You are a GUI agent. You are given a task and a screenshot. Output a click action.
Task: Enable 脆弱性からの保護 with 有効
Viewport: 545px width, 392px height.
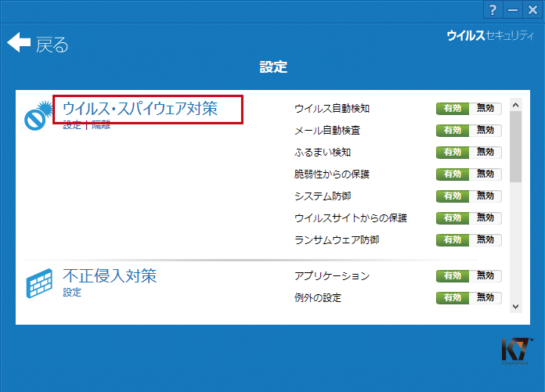[x=453, y=174]
